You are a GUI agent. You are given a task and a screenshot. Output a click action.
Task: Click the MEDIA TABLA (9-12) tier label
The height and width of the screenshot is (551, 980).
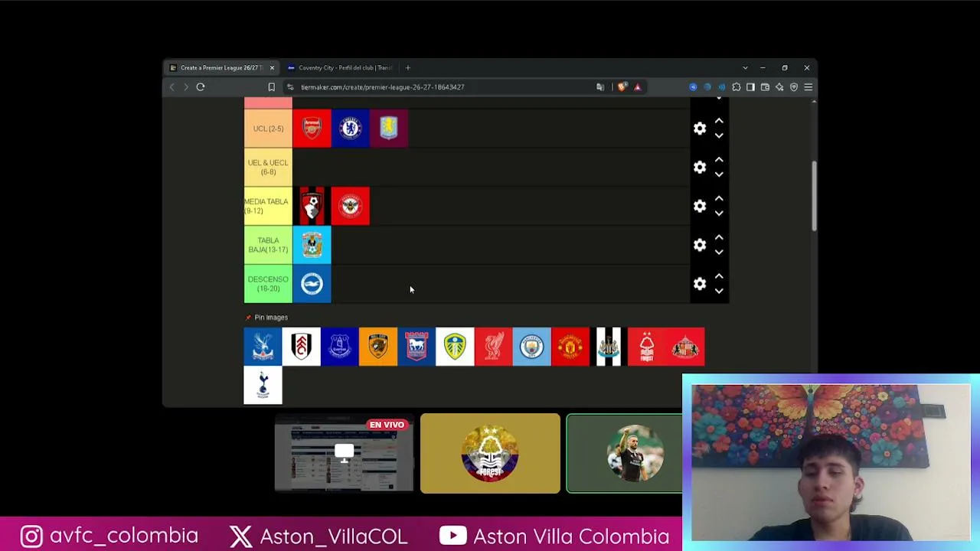268,206
